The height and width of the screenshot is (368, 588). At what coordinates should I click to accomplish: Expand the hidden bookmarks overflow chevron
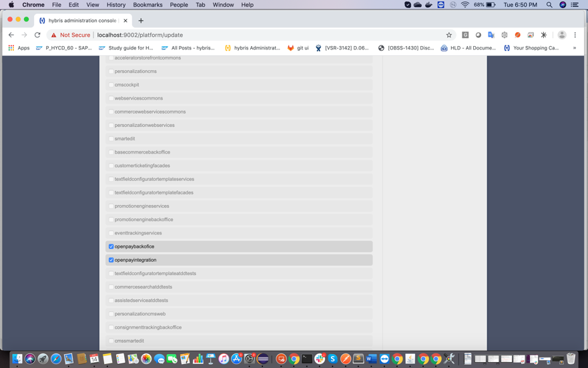574,48
